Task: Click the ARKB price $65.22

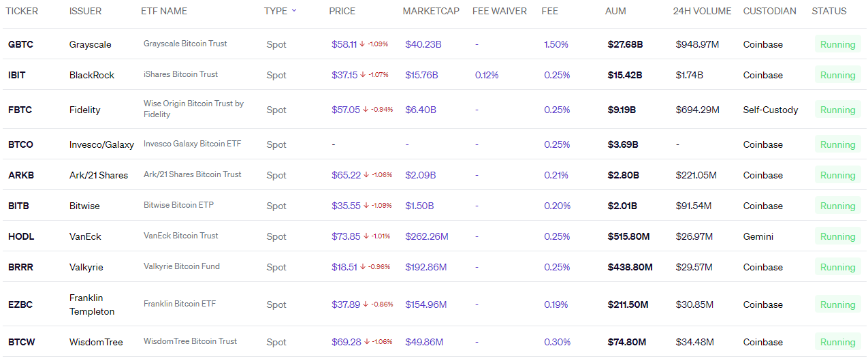Action: point(346,175)
